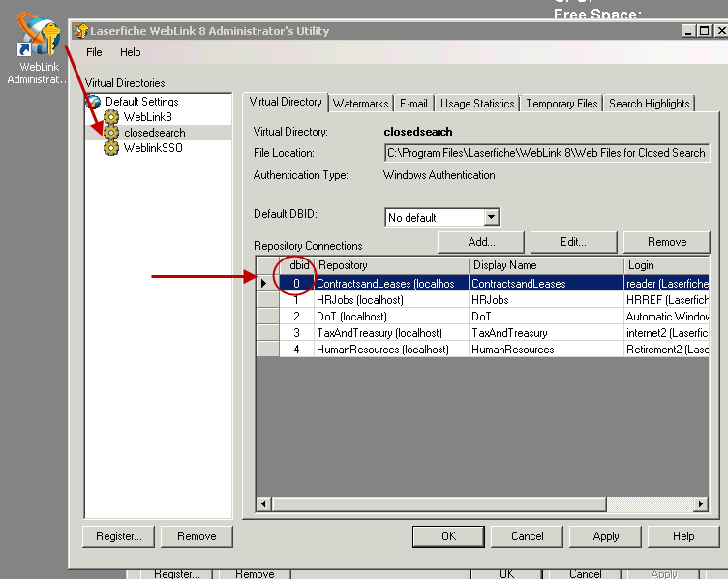Click the Automatic Windows login cell
Viewport: 728px width, 579px height.
pos(667,317)
